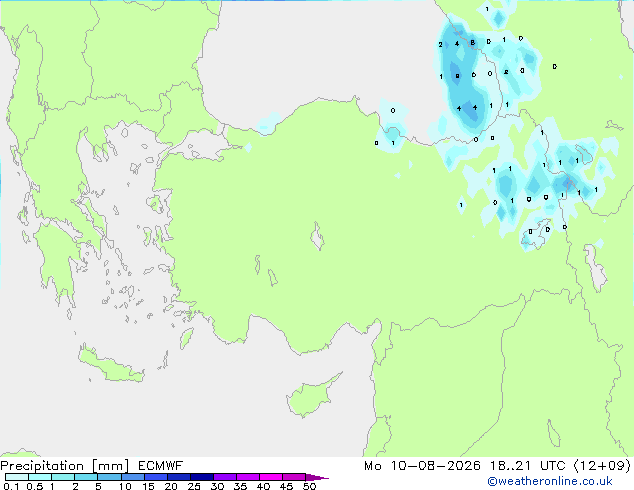Click the 45–50 mm legend swatch
The width and height of the screenshot is (634, 490).
(294, 477)
